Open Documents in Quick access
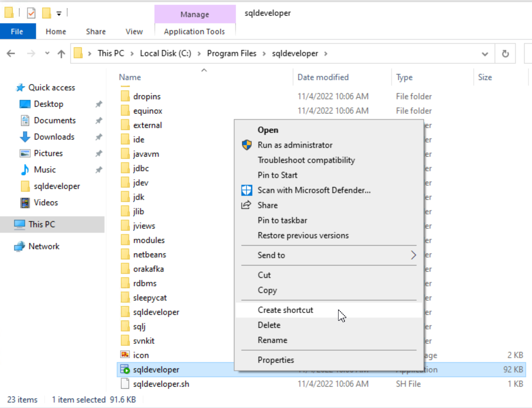 55,120
